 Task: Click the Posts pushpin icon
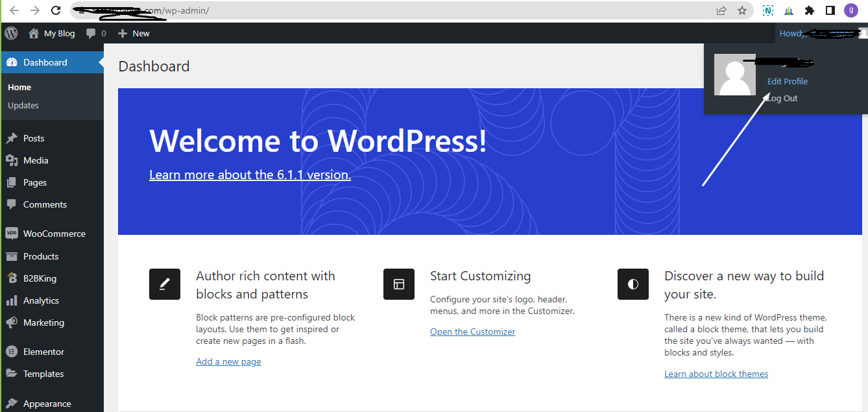(11, 138)
